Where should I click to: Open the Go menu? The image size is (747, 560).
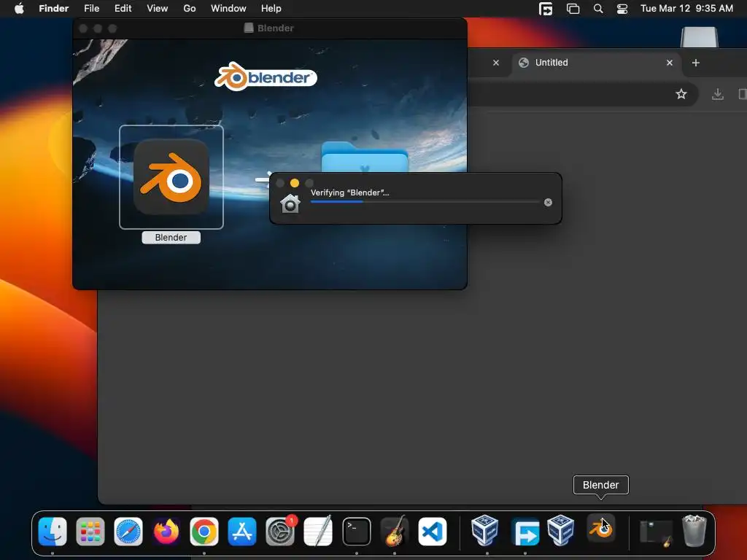[190, 9]
